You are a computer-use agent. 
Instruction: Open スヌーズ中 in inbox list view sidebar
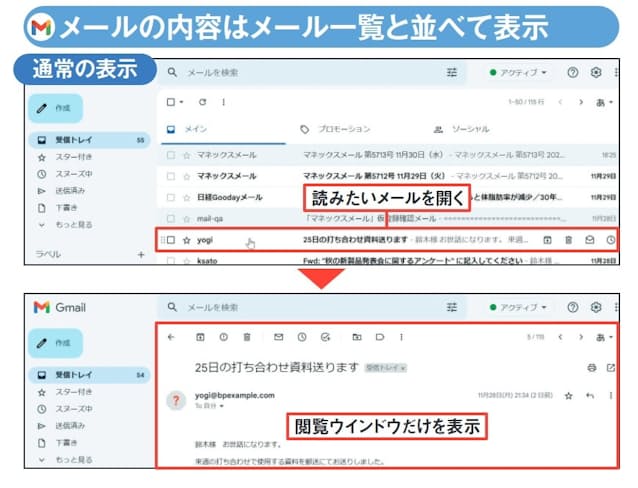65,174
